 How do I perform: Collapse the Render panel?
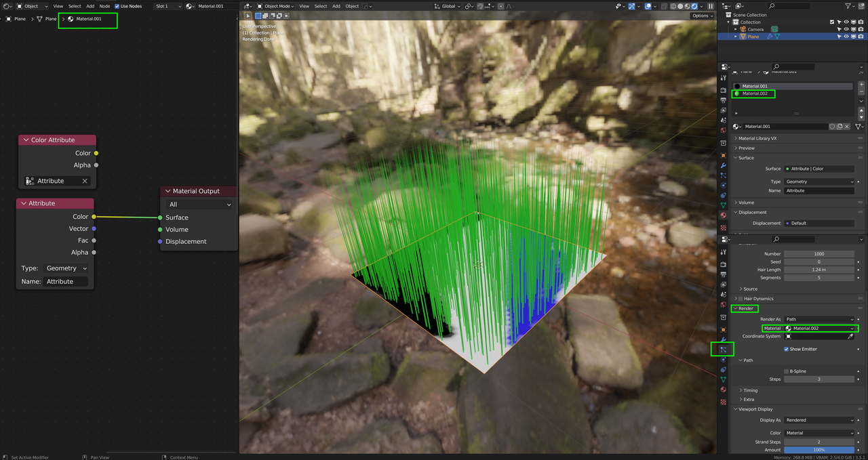point(744,308)
